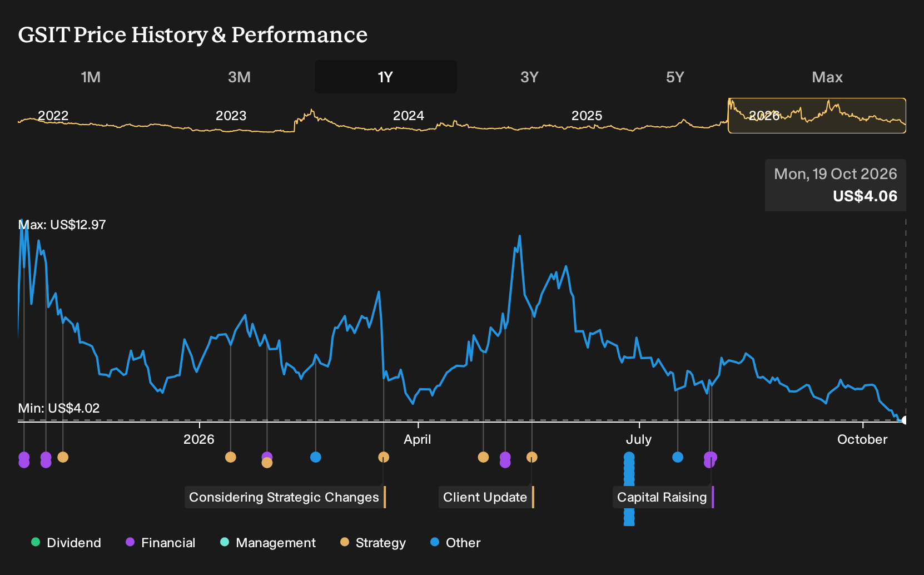Click the US$4.06 price in the tooltip
This screenshot has width=924, height=575.
tap(865, 196)
